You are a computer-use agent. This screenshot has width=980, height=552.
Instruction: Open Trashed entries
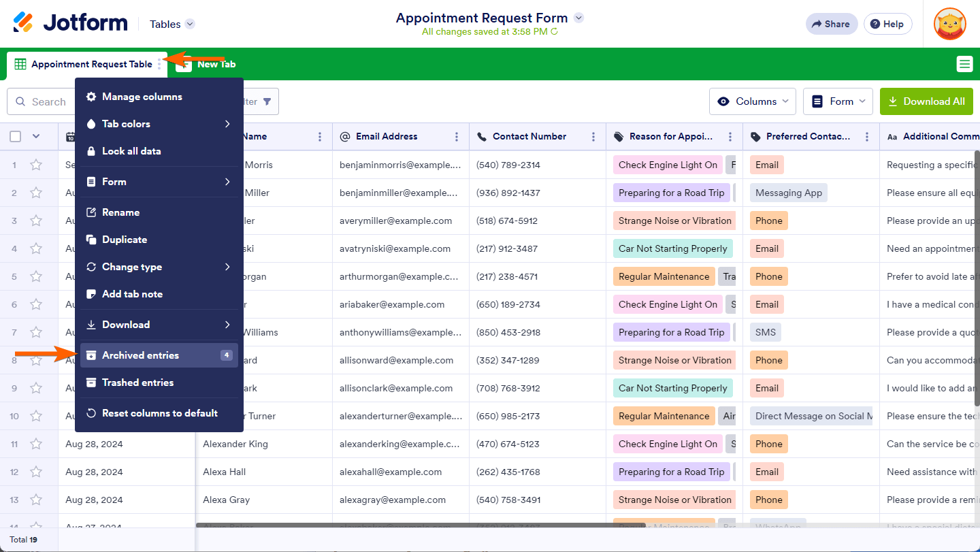tap(159, 383)
